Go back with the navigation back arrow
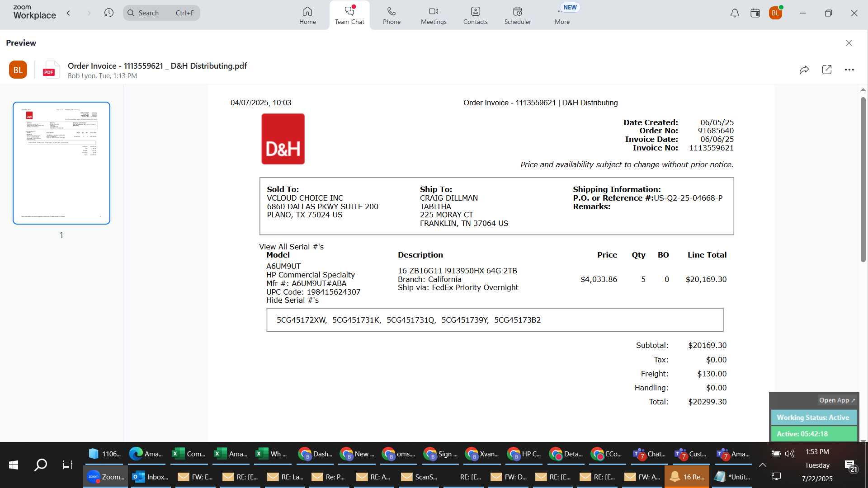This screenshot has height=488, width=868. click(69, 13)
